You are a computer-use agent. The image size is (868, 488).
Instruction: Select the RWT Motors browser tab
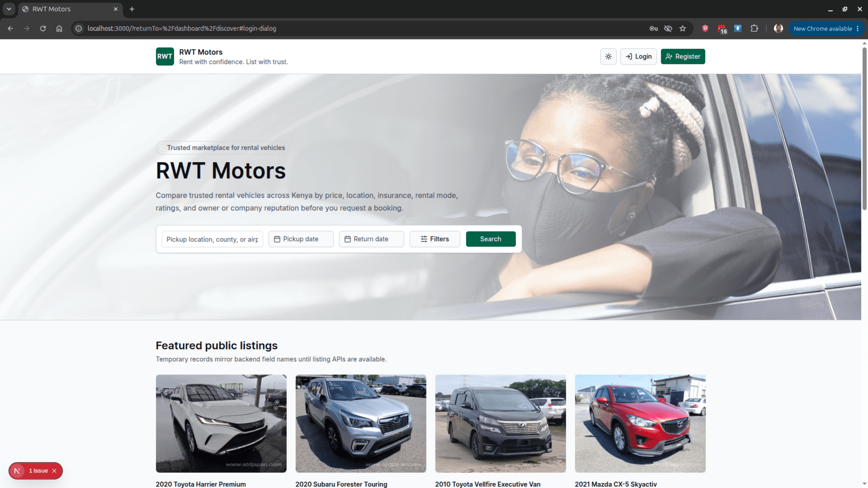click(x=70, y=9)
